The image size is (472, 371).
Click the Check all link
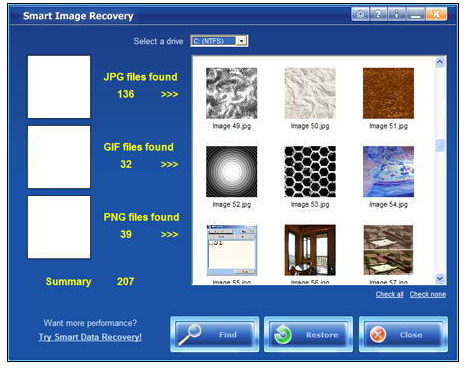coord(389,294)
